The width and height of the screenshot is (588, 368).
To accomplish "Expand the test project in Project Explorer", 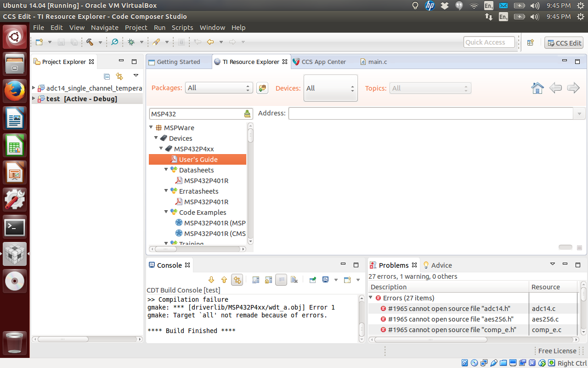I will pyautogui.click(x=34, y=98).
